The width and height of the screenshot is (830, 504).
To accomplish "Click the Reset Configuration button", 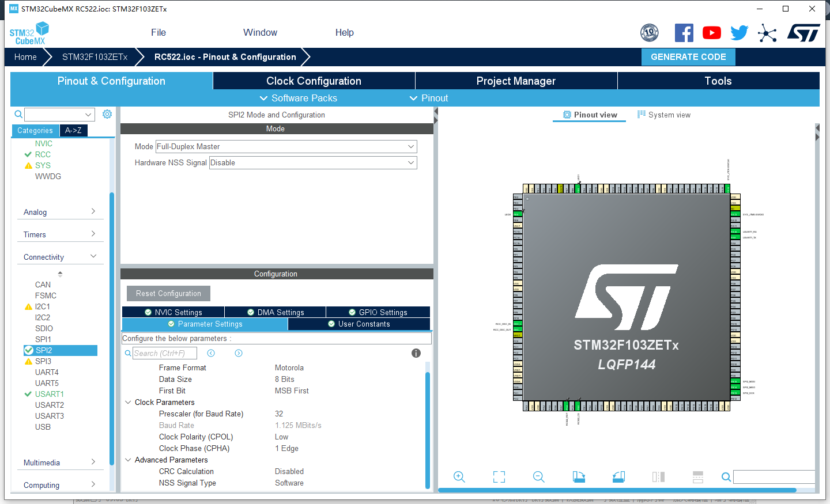I will coord(168,293).
